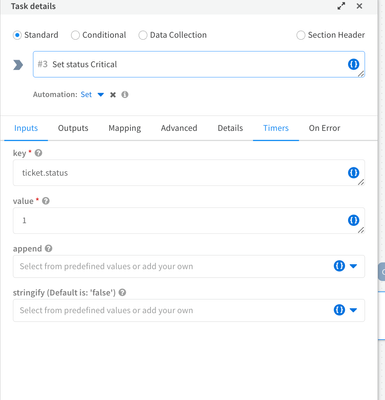
Task: Open the Timers tab
Action: 276,128
